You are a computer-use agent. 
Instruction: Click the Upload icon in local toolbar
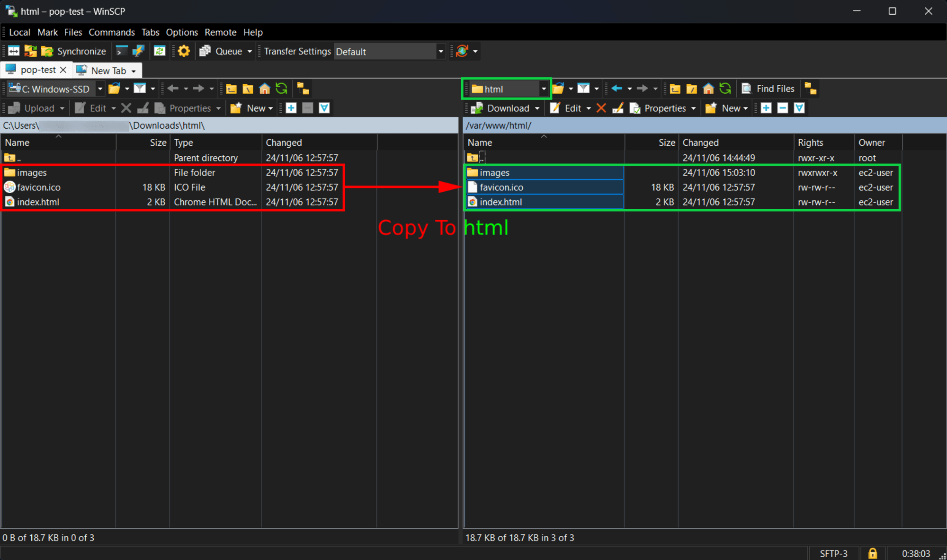pos(15,108)
